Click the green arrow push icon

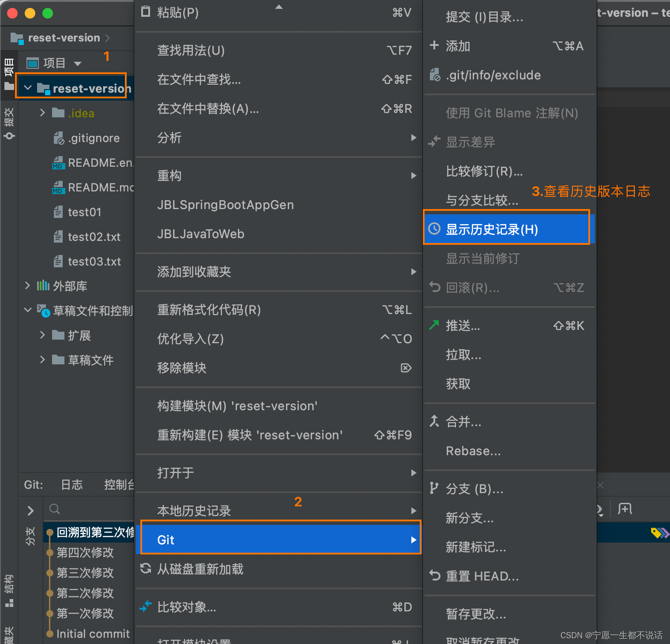(434, 325)
